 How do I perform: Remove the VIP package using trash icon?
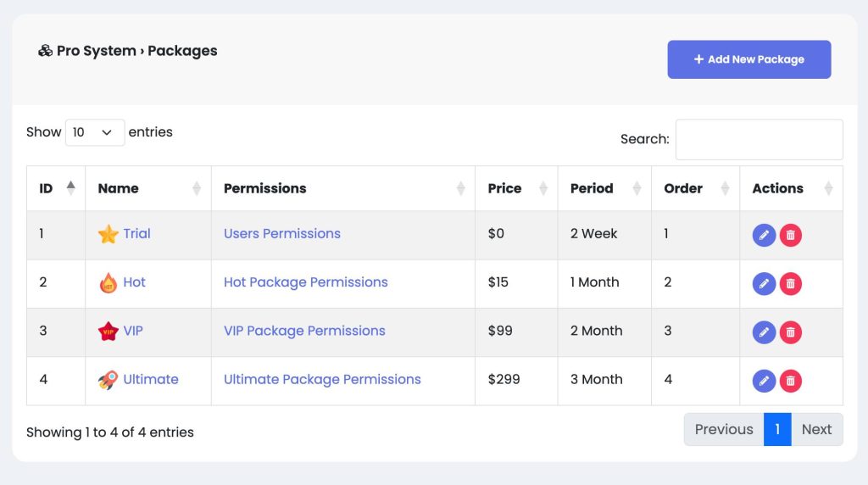pos(791,332)
